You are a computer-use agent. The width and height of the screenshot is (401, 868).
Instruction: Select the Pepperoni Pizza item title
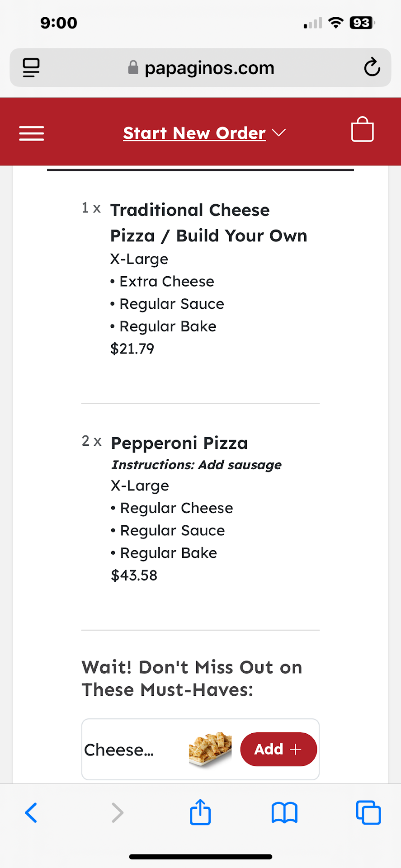[x=179, y=443]
